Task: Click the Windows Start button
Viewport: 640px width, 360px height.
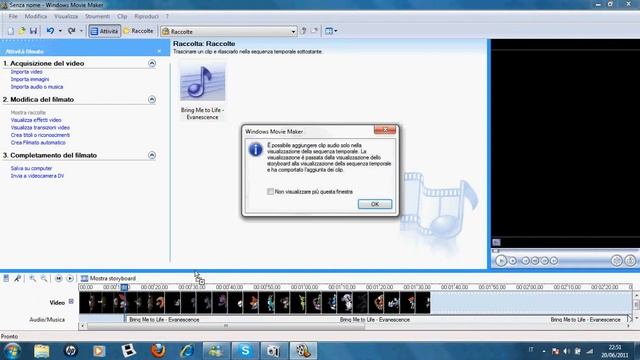Action: click(x=12, y=351)
